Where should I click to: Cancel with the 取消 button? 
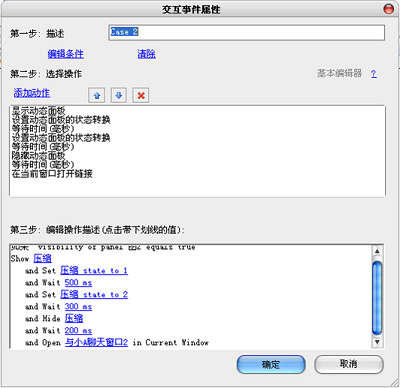pos(349,364)
